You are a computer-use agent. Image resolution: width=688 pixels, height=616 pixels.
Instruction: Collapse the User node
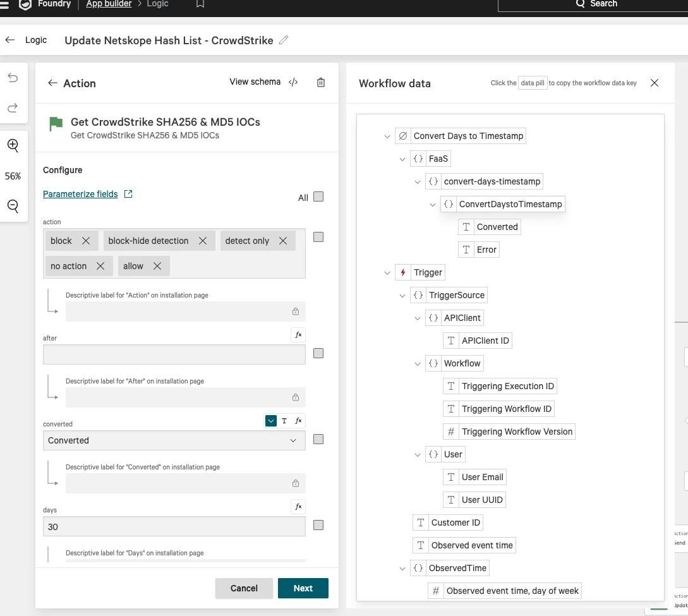[x=417, y=455]
